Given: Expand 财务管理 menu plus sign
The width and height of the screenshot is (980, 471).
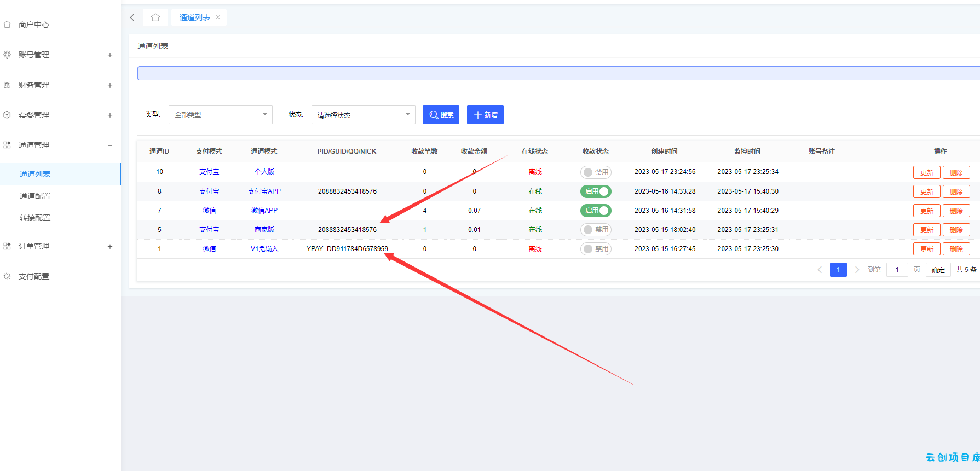Looking at the screenshot, I should (110, 85).
